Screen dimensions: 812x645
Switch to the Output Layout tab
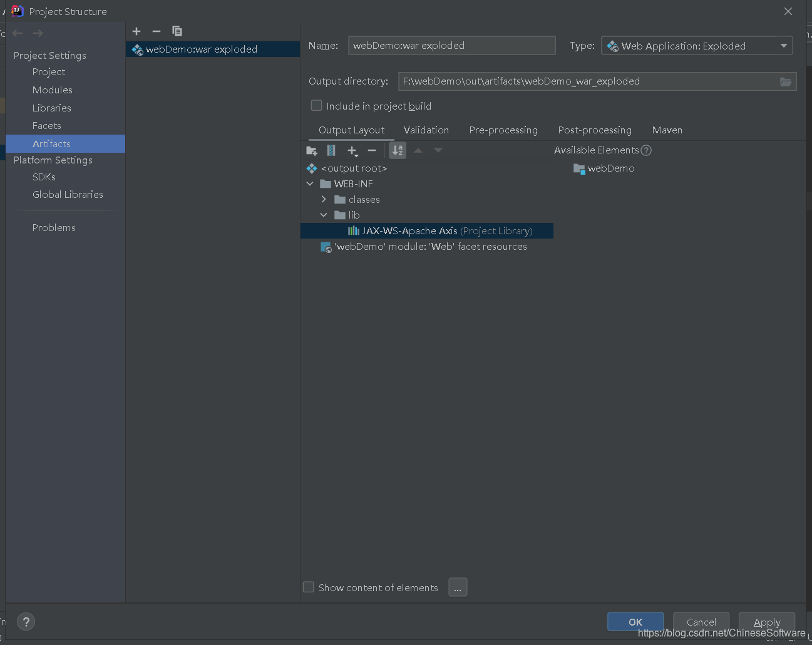point(351,130)
